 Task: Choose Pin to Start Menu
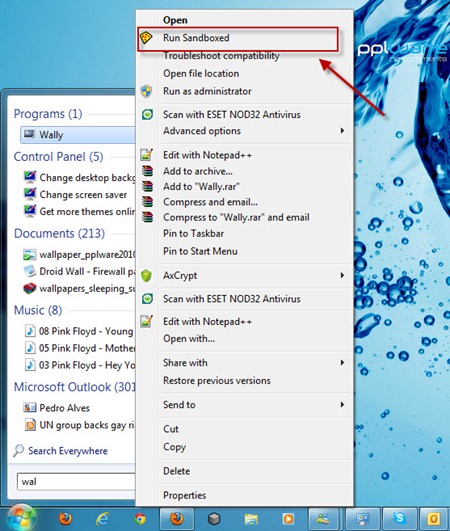click(200, 251)
